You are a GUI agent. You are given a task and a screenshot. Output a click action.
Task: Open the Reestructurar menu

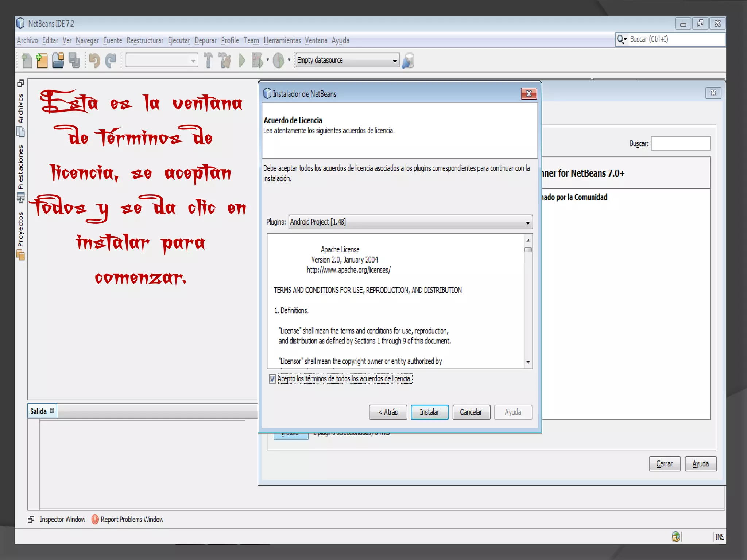point(145,40)
